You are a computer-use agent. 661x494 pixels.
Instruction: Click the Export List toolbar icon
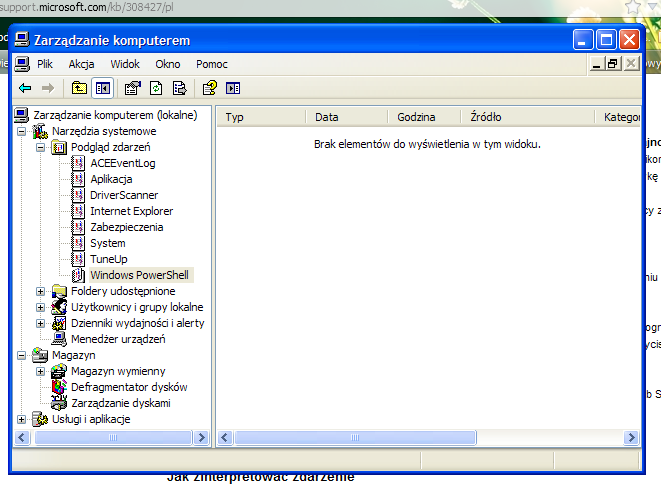(x=180, y=88)
